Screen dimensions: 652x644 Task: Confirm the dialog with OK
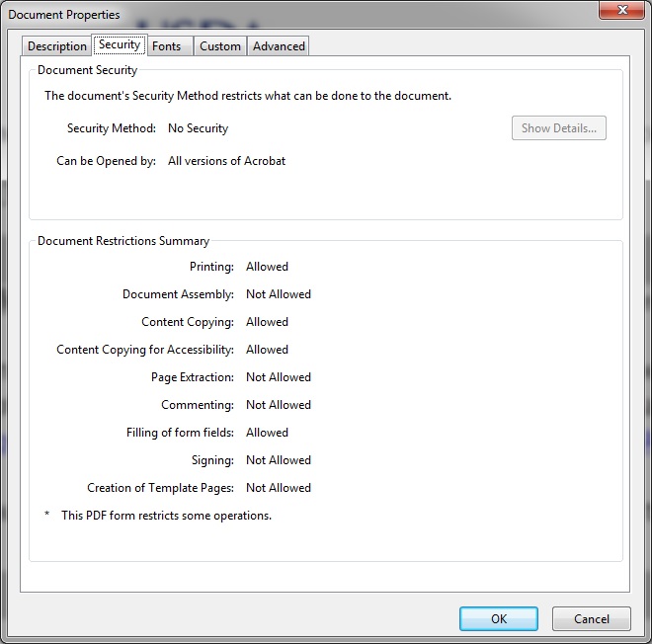tap(499, 618)
